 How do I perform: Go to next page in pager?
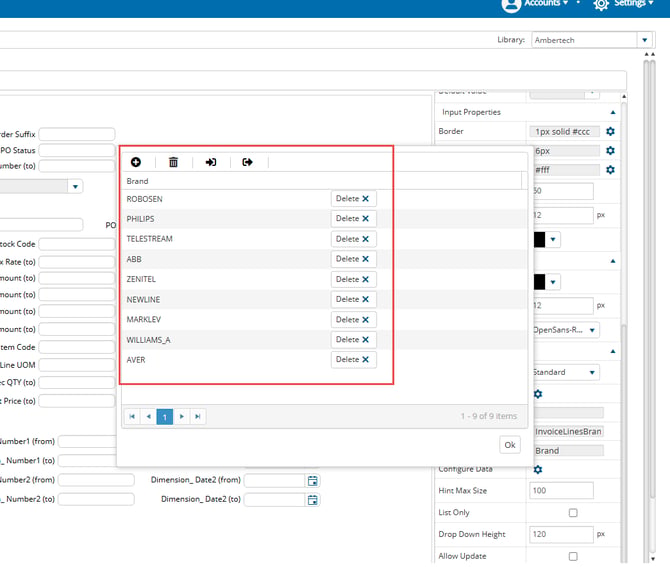tap(182, 416)
